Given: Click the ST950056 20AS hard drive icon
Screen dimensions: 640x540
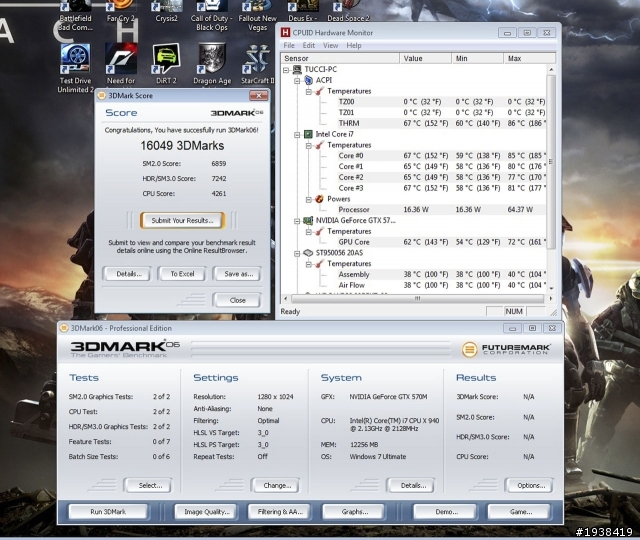Looking at the screenshot, I should (308, 253).
